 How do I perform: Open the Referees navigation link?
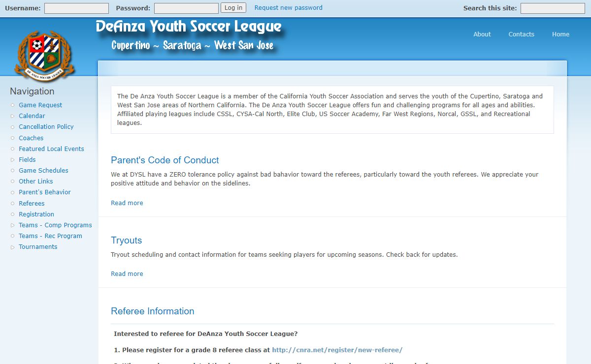pyautogui.click(x=32, y=204)
